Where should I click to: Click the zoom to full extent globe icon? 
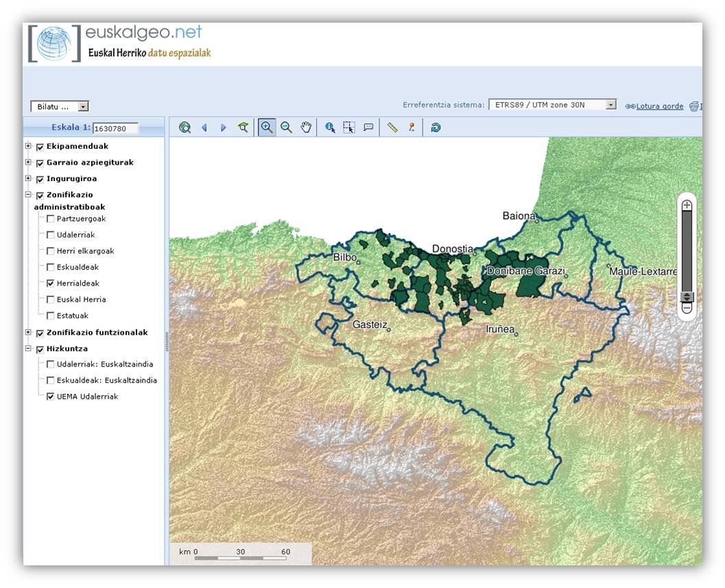[185, 128]
